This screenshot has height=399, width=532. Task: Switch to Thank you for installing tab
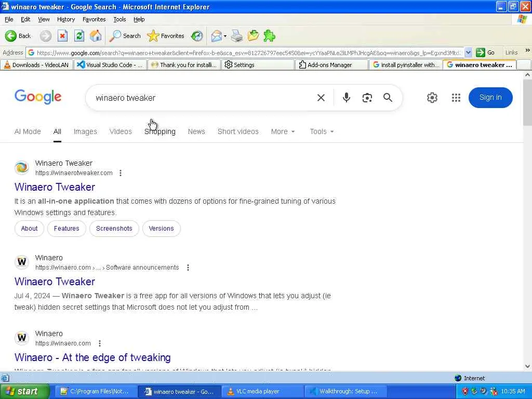point(184,65)
